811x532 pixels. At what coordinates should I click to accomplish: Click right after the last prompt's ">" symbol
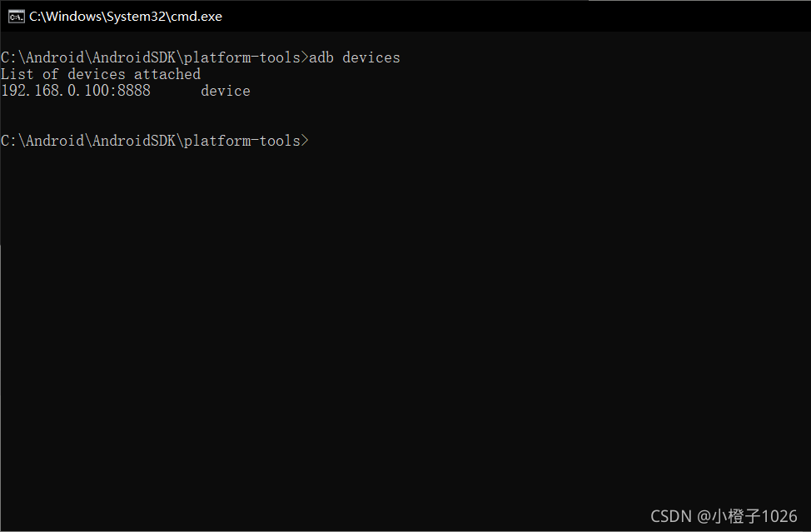pyautogui.click(x=313, y=141)
